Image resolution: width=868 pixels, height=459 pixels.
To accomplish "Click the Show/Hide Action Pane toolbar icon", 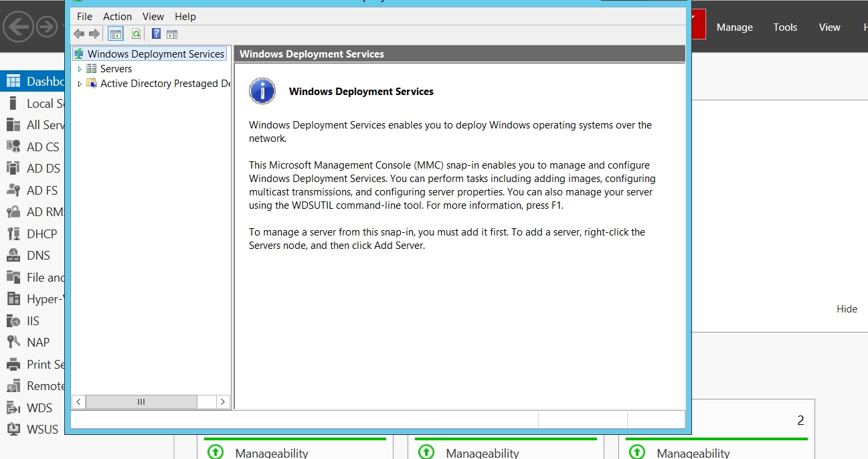I will pyautogui.click(x=172, y=34).
